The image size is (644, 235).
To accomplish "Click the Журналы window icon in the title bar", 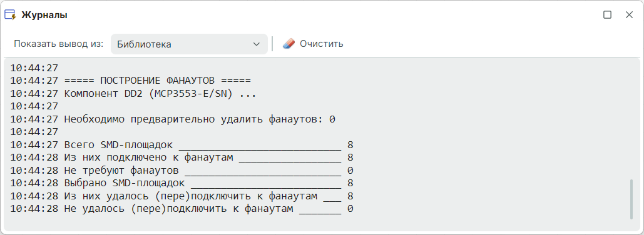I will tap(10, 15).
